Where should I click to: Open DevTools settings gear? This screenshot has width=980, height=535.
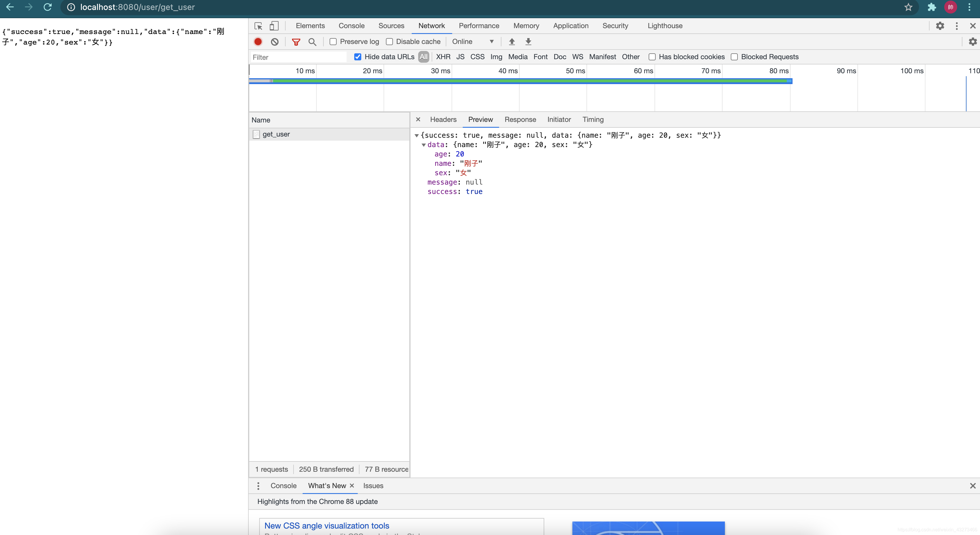click(940, 26)
